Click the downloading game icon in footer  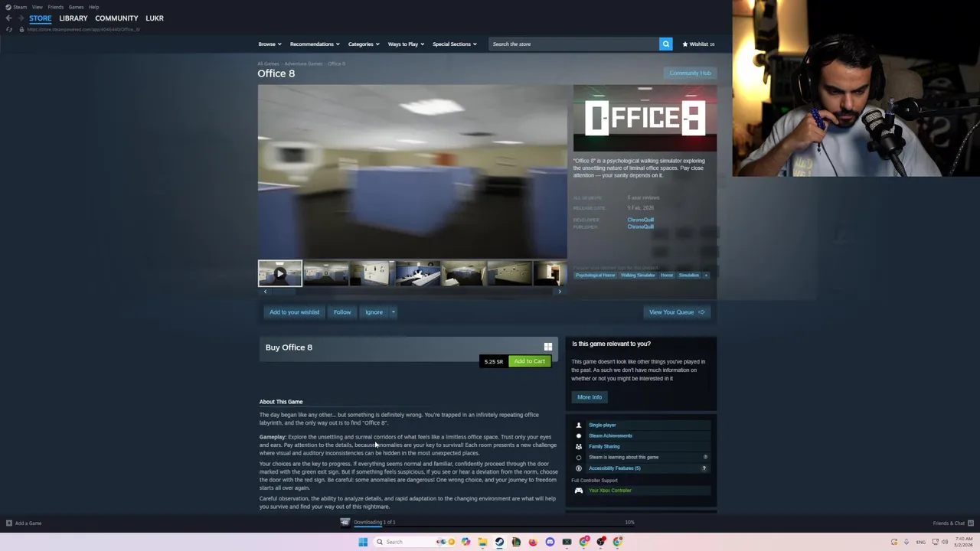[x=345, y=523]
